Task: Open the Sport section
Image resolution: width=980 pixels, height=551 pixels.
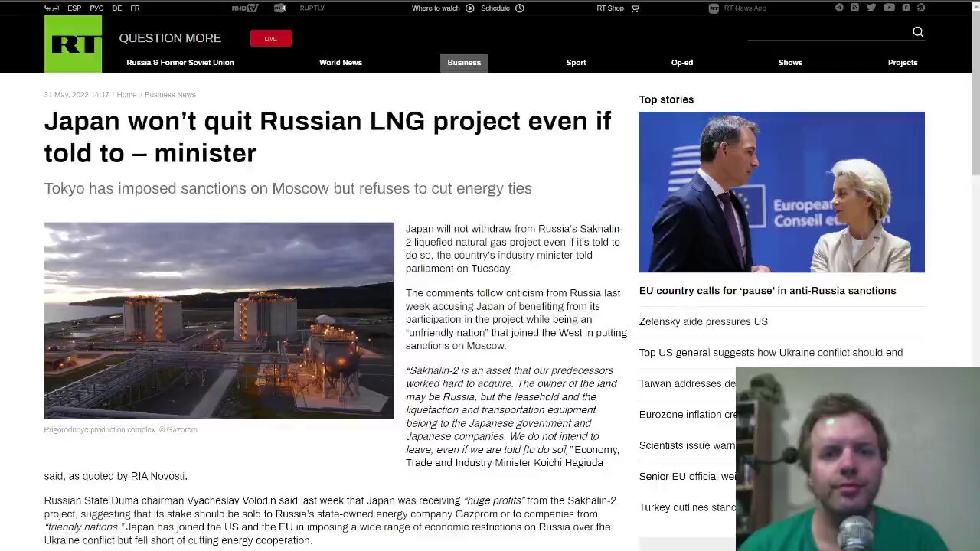Action: coord(576,63)
